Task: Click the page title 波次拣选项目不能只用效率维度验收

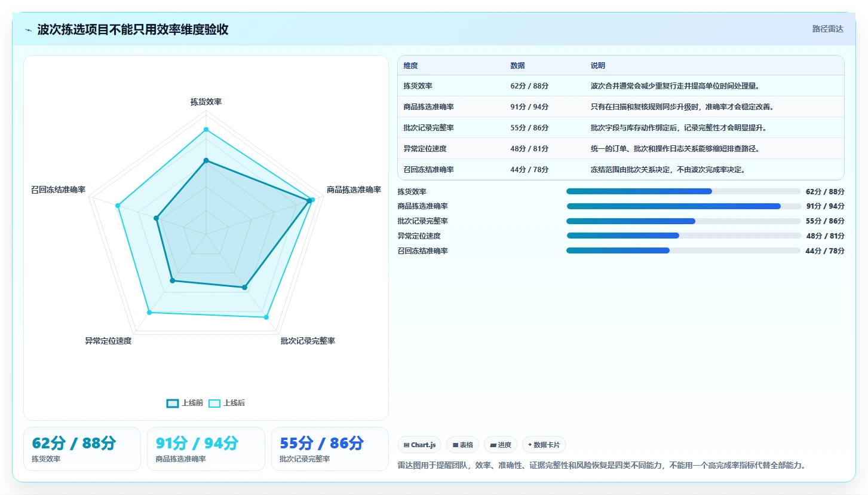Action: (133, 30)
